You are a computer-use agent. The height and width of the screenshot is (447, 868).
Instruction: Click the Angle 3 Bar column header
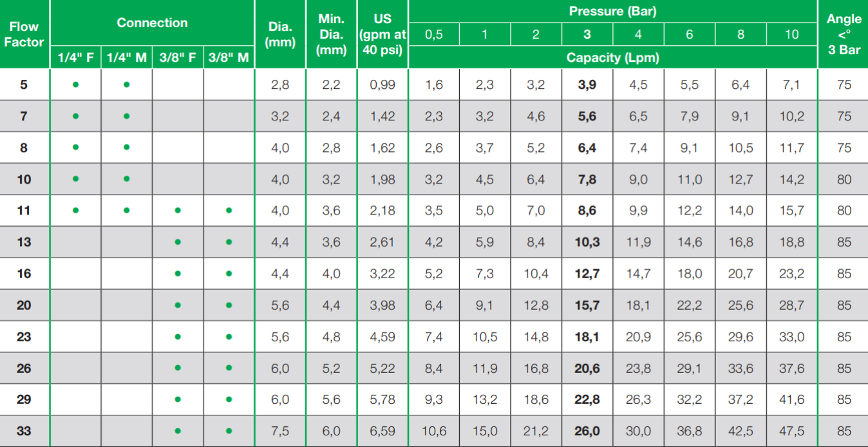pyautogui.click(x=844, y=34)
